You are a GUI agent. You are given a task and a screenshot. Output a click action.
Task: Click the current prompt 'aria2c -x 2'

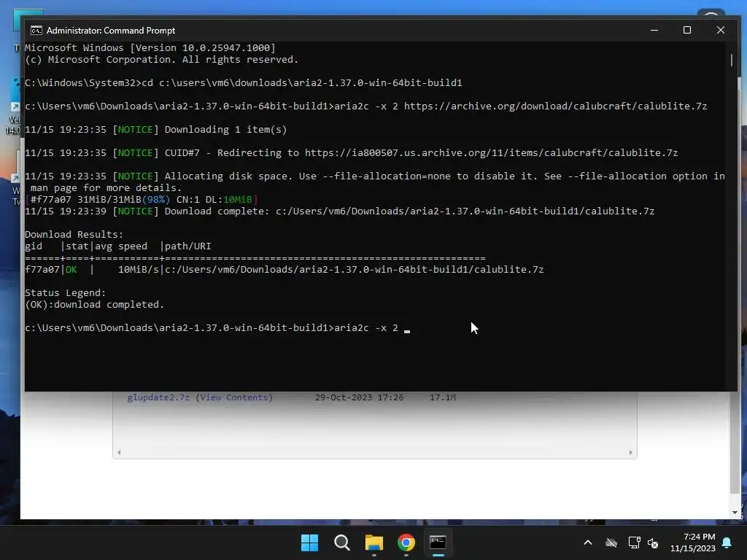pos(366,327)
